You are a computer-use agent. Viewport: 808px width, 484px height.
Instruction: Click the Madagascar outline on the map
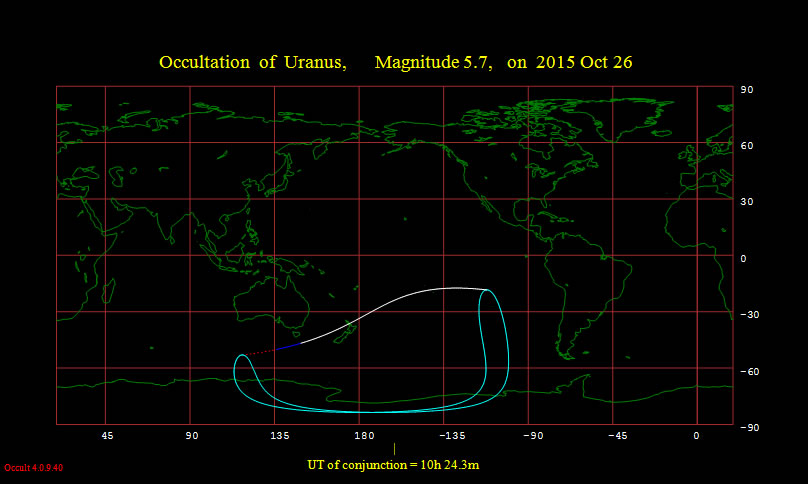point(109,291)
